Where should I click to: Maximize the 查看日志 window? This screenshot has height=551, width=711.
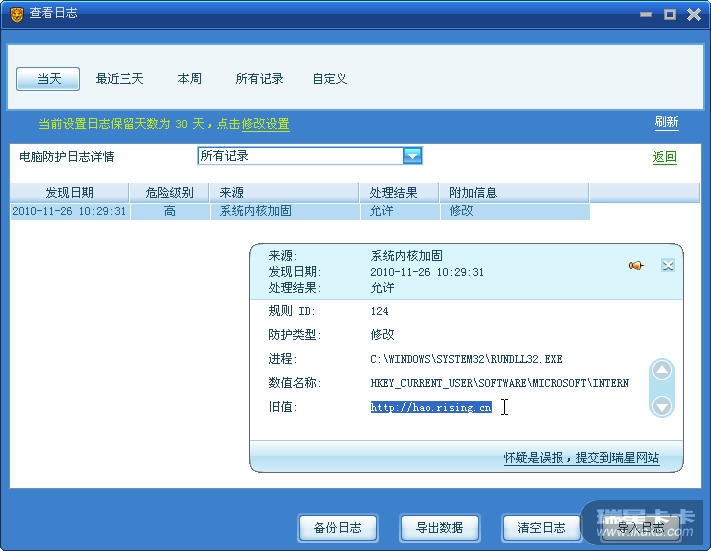point(670,15)
